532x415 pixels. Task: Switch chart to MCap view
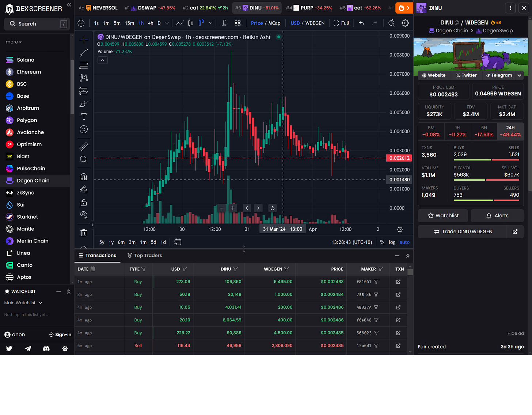point(274,23)
